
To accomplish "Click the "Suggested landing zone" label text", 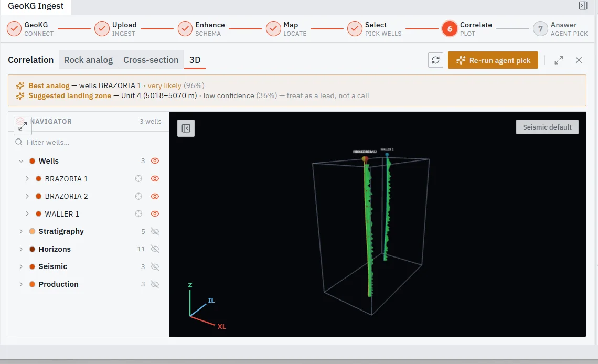I will pyautogui.click(x=70, y=95).
